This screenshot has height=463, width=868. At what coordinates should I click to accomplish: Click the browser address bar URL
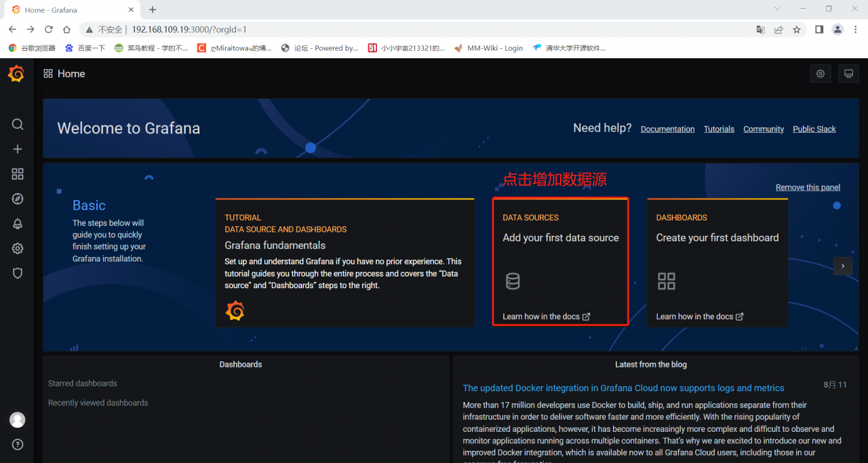pos(189,30)
